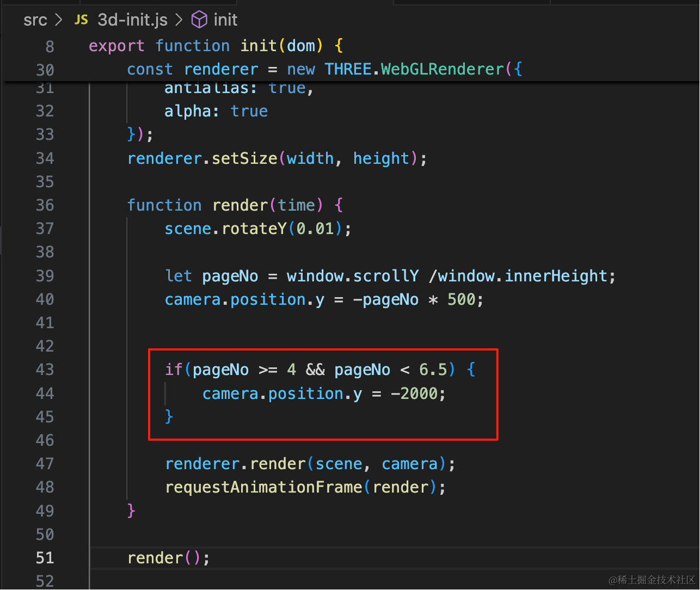This screenshot has width=700, height=590.
Task: Click the init symbol breadcrumb
Action: [225, 20]
